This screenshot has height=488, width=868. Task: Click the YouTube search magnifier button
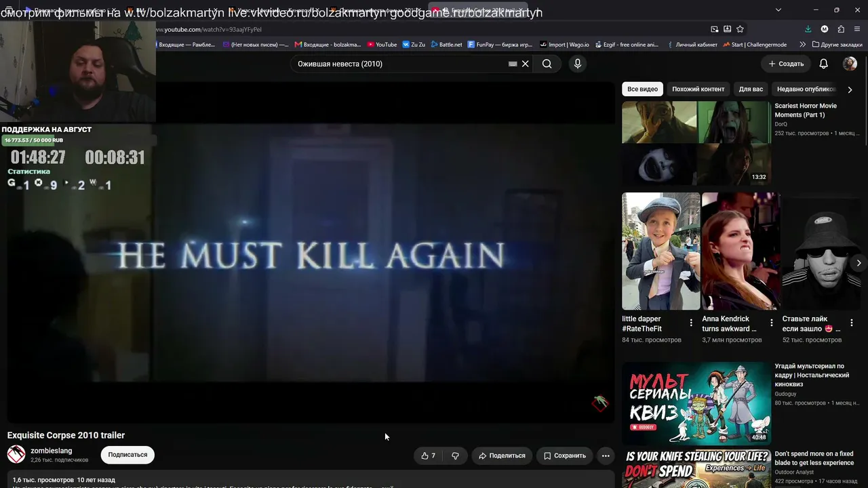pos(547,64)
